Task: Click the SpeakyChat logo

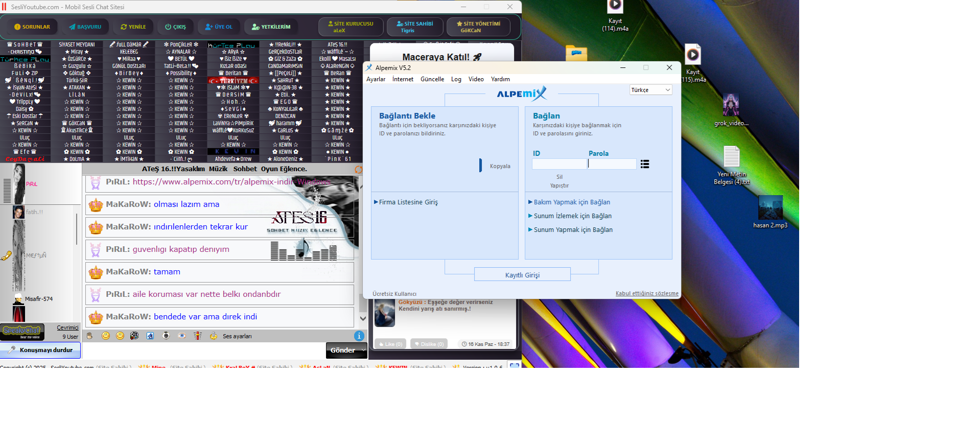Action: tap(22, 332)
